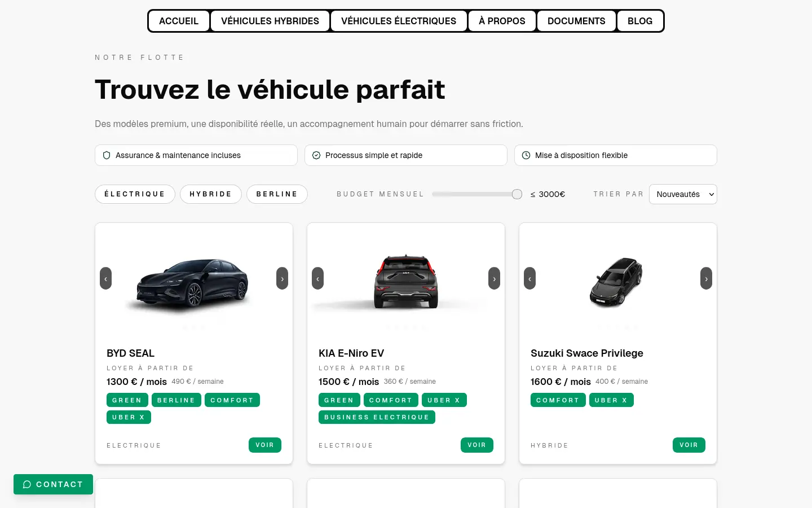
Task: Click the Suzuki Swace Privilege car image
Action: (x=617, y=282)
